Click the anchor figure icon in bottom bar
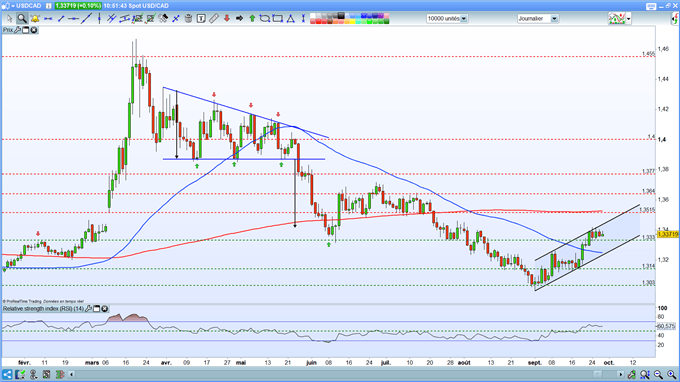This screenshot has width=680, height=382. click(33, 374)
